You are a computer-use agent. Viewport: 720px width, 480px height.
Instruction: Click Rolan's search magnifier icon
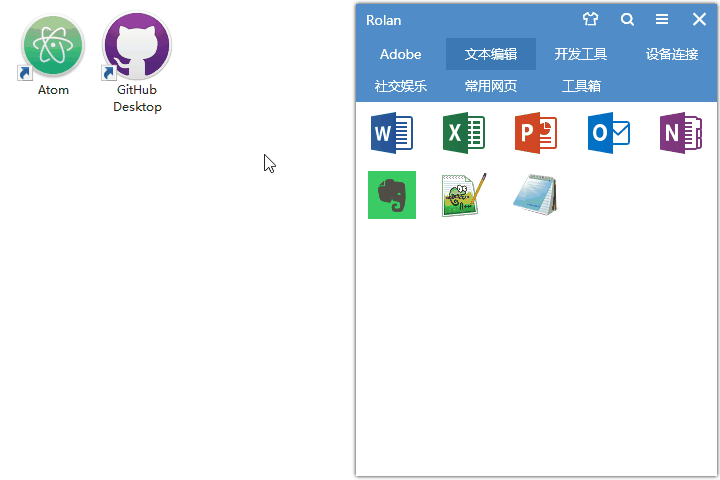(627, 19)
